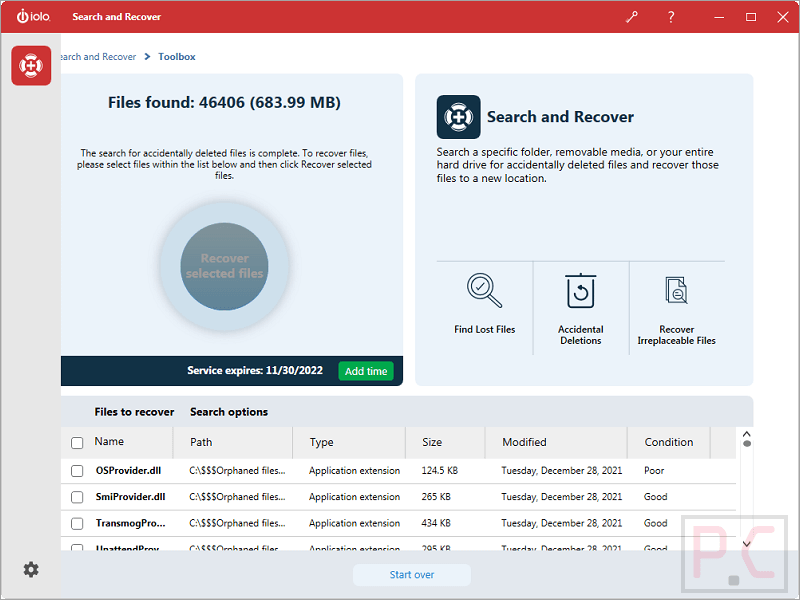This screenshot has height=600, width=800.
Task: Launch Find Lost Files magnifier icon
Action: 484,291
